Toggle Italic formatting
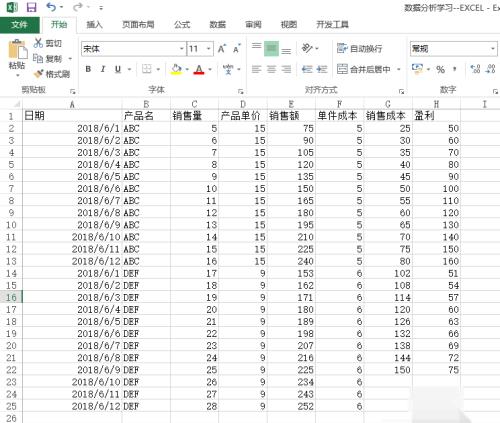Screen dimensions: 500x423 click(103, 69)
